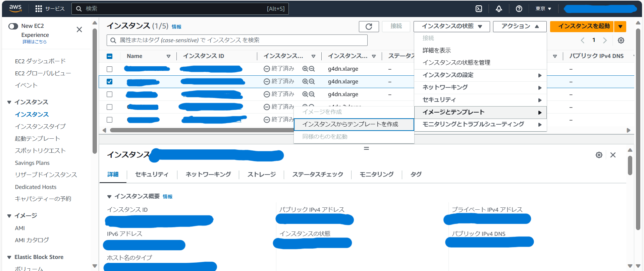Select インスタンスからテンプレートを作成 submenu item

[x=354, y=124]
